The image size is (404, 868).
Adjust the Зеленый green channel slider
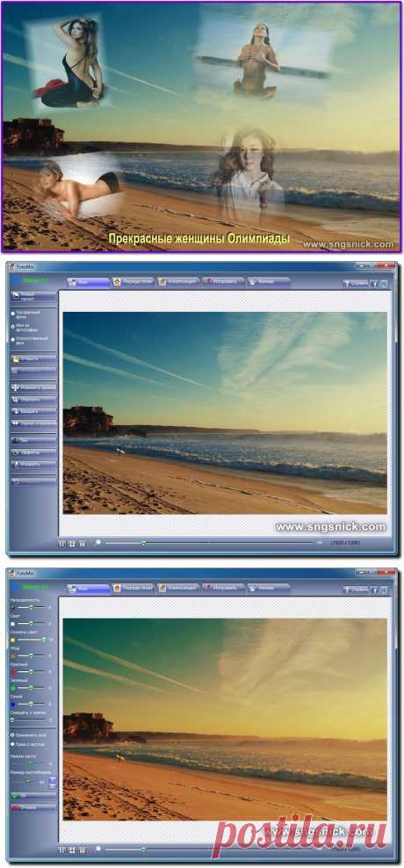[x=31, y=687]
